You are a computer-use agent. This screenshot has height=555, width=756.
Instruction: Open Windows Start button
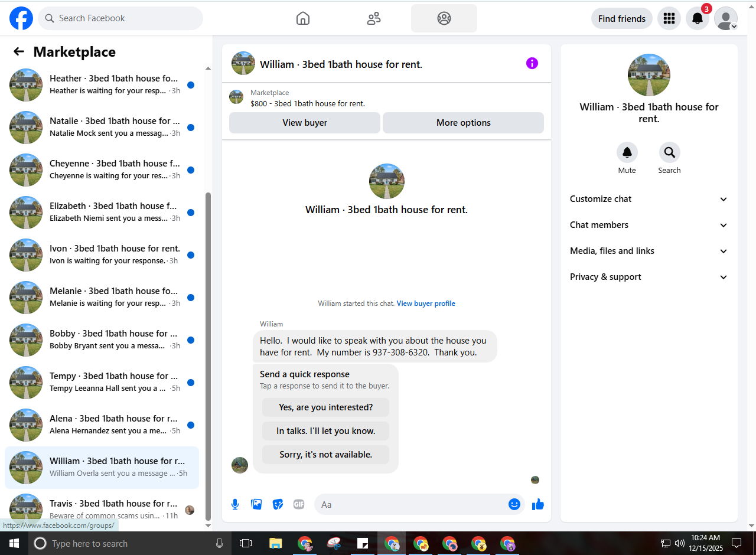(14, 543)
